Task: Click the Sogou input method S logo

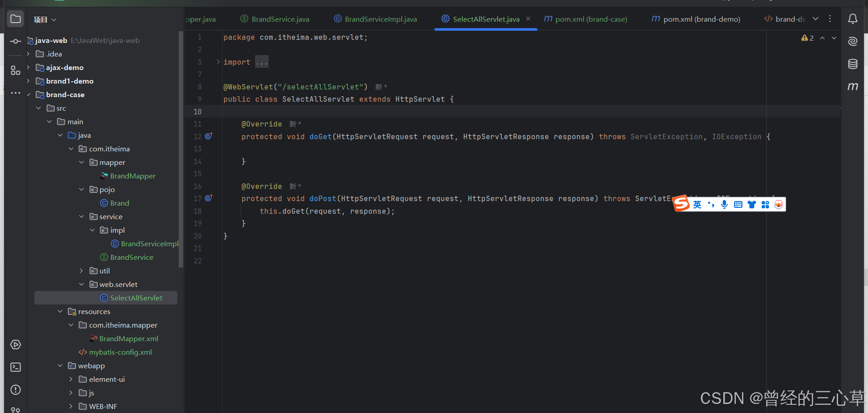Action: (x=681, y=204)
